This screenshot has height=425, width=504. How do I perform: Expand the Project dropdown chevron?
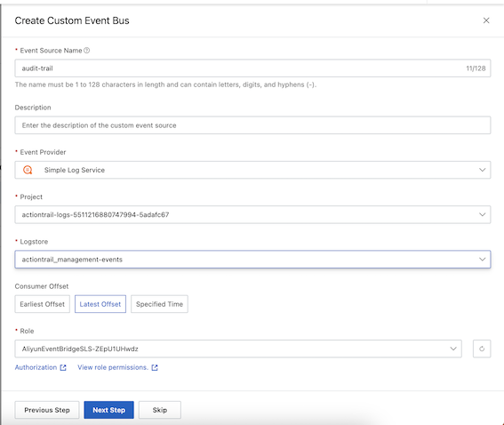pos(482,214)
